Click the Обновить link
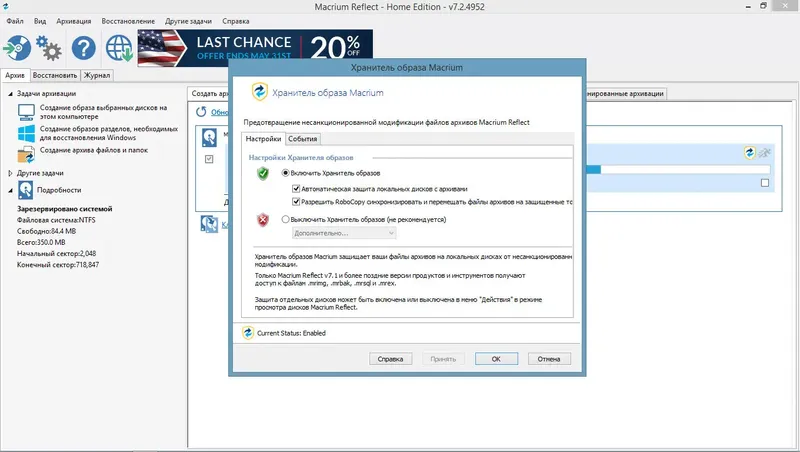Screen dimensions: 800x452 click(x=219, y=112)
